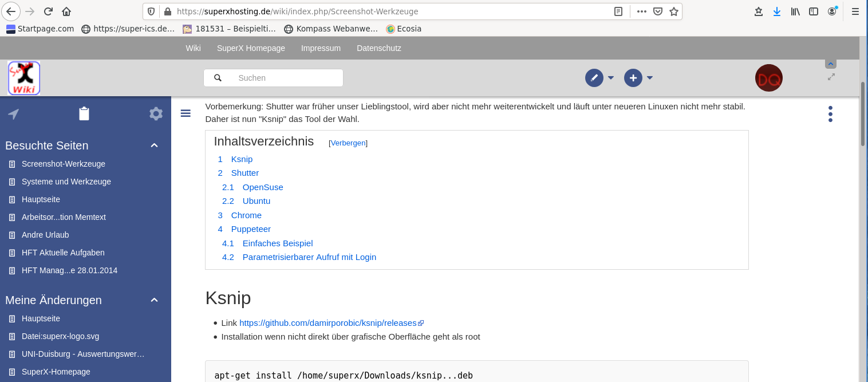Viewport: 868px width, 382px height.
Task: Open Firefox downloads arrow icon
Action: pos(777,11)
